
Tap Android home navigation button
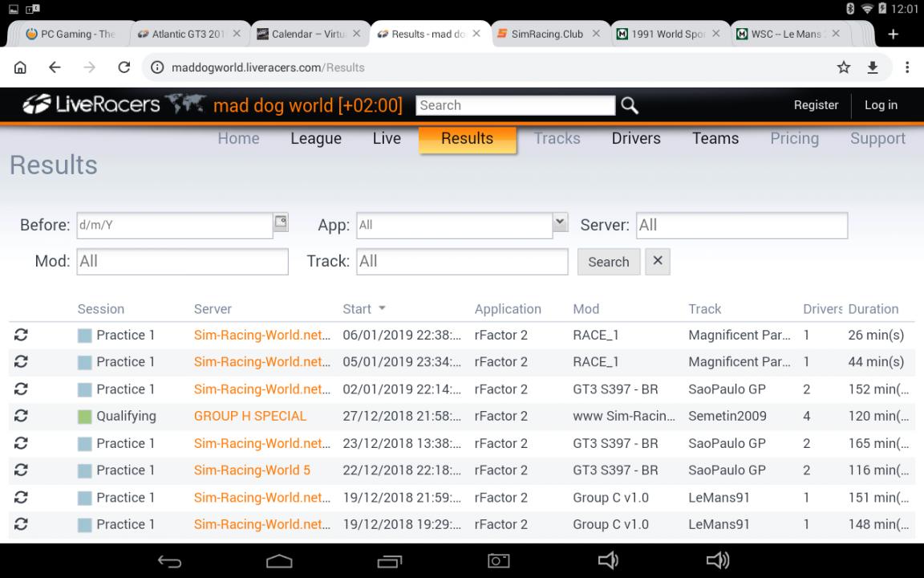tap(279, 561)
